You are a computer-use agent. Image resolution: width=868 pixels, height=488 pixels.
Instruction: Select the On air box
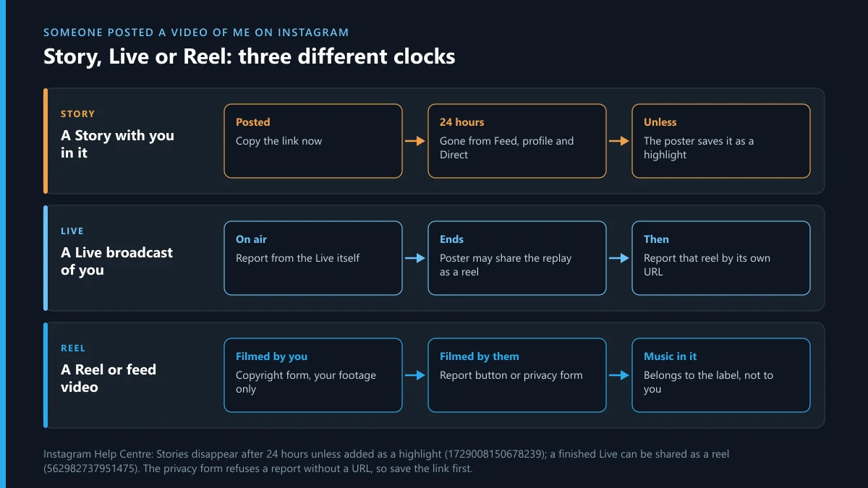coord(313,258)
